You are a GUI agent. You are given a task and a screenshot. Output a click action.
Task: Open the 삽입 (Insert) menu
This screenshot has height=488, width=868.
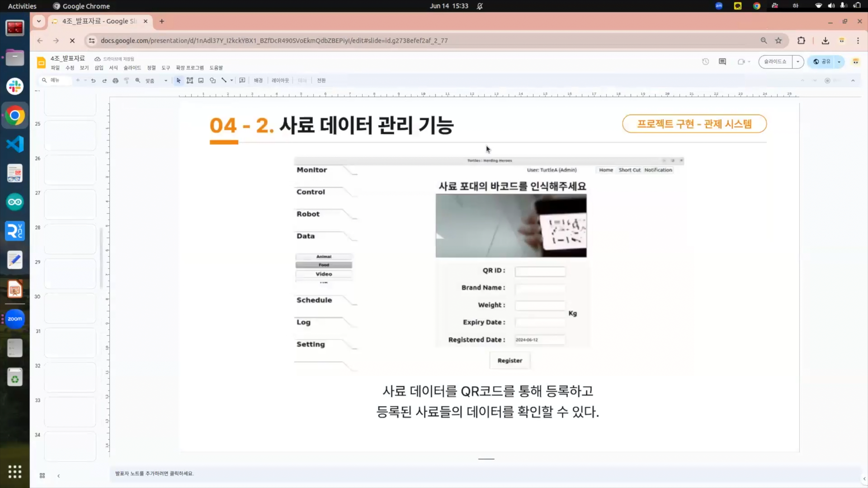tap(99, 68)
